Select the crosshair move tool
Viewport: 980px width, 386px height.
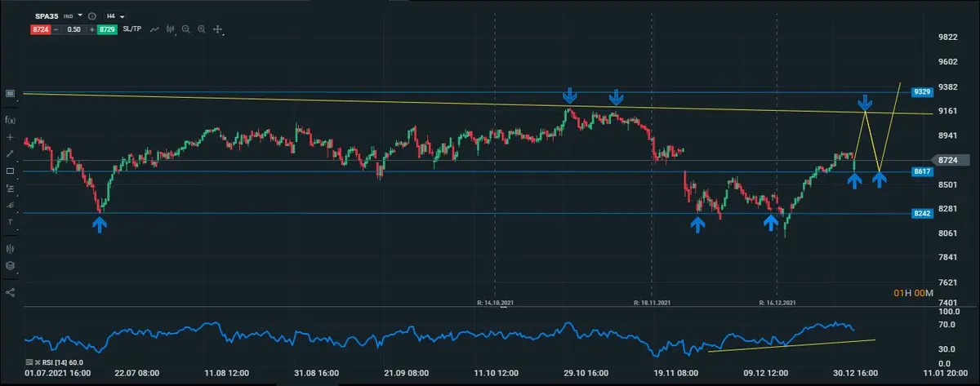(218, 29)
